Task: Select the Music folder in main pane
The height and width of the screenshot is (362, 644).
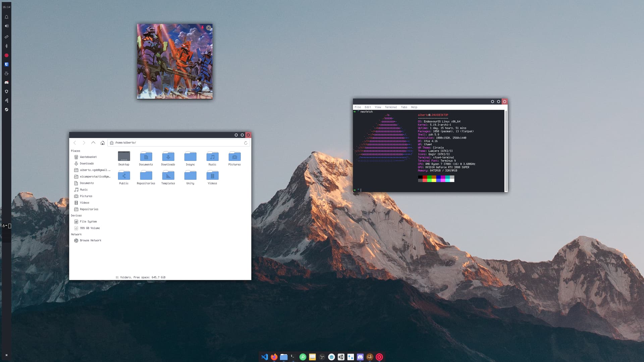Action: 212,159
